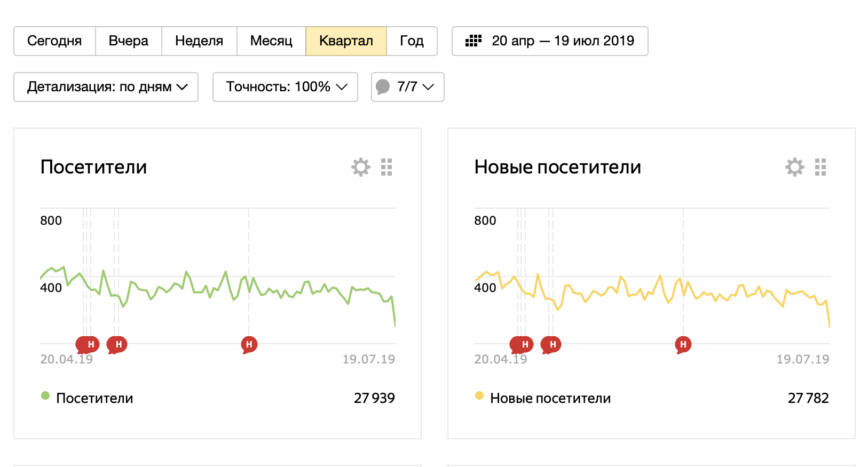The width and height of the screenshot is (868, 467).
Task: Click the grid handle icon on Посетители widget
Action: 386,167
